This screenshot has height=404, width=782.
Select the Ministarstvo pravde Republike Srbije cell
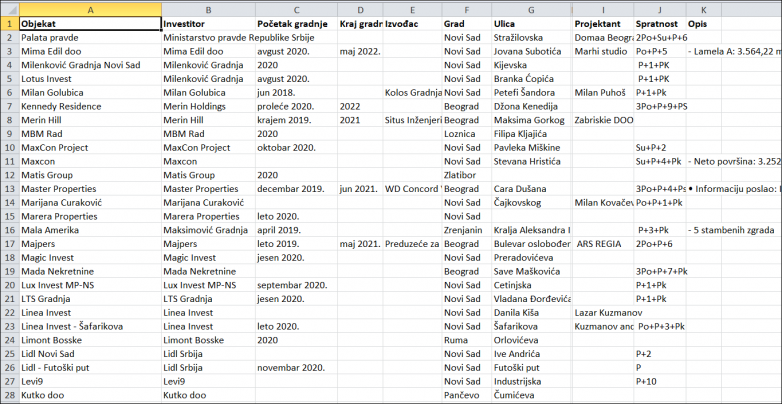(x=207, y=36)
